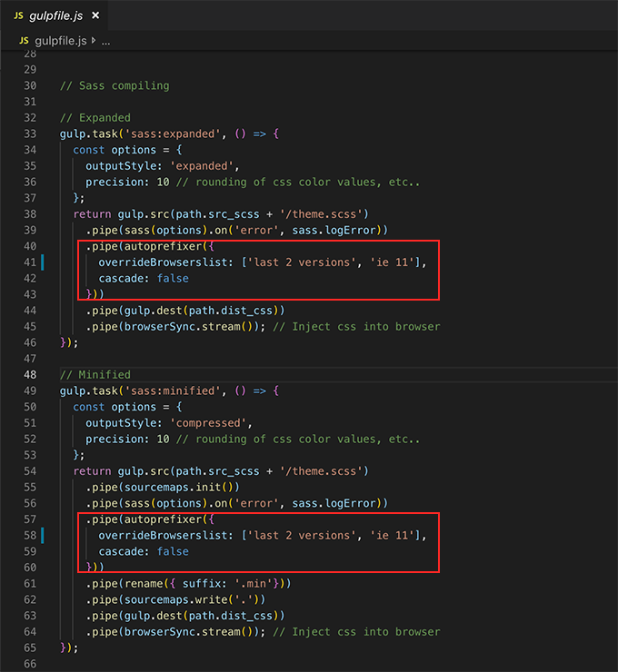Screen dimensions: 618x672
Task: Select the gulpfile.js tab title
Action: click(56, 15)
